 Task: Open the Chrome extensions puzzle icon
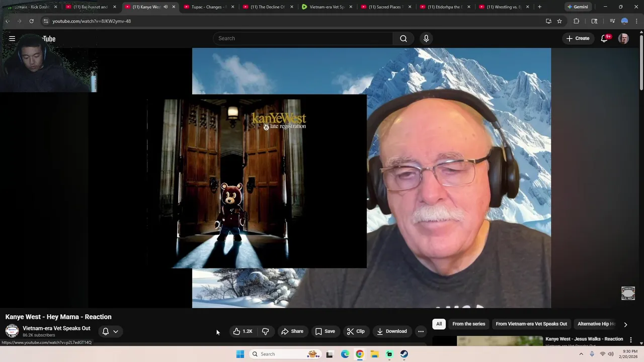[x=576, y=21]
